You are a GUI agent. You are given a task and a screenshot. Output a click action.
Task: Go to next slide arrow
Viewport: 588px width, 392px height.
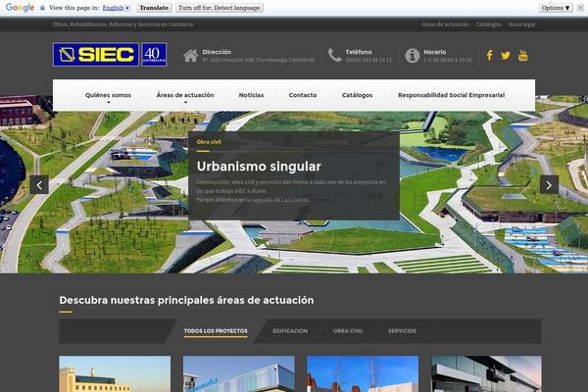click(549, 185)
